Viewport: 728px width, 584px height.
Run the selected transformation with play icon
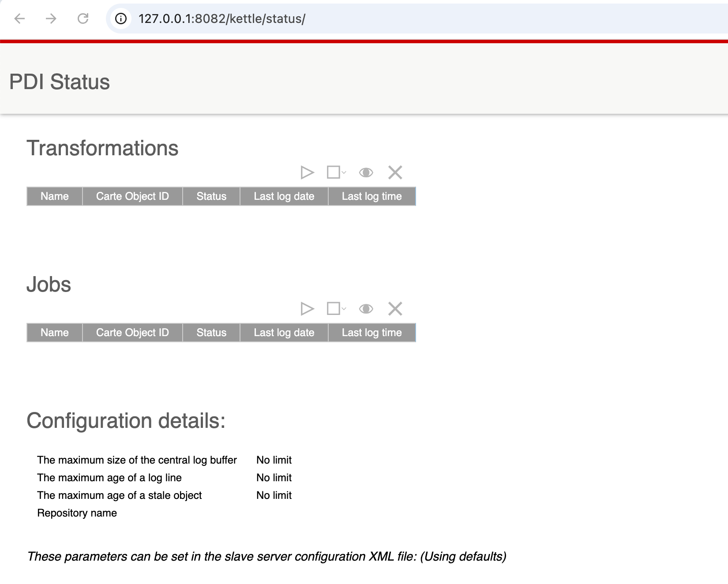point(307,172)
